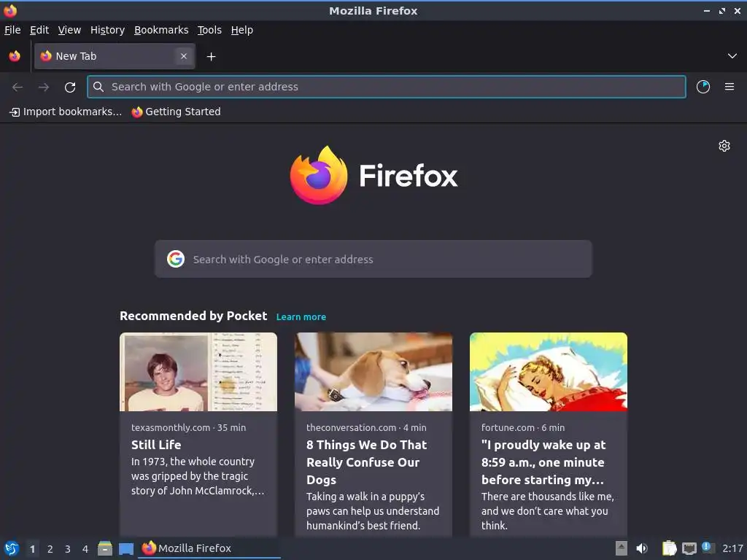
Task: Click the 'Recommended by Pocket' heading
Action: coord(193,316)
